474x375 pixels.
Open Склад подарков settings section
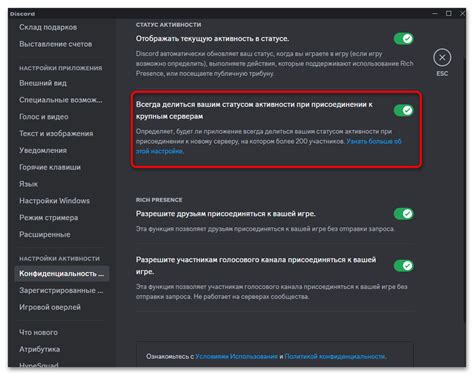point(48,27)
